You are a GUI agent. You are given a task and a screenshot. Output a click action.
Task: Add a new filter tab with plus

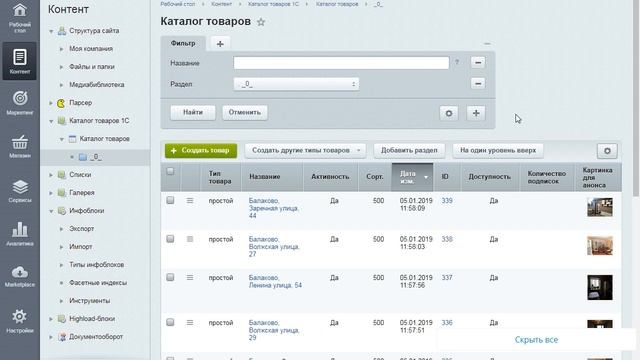[220, 44]
